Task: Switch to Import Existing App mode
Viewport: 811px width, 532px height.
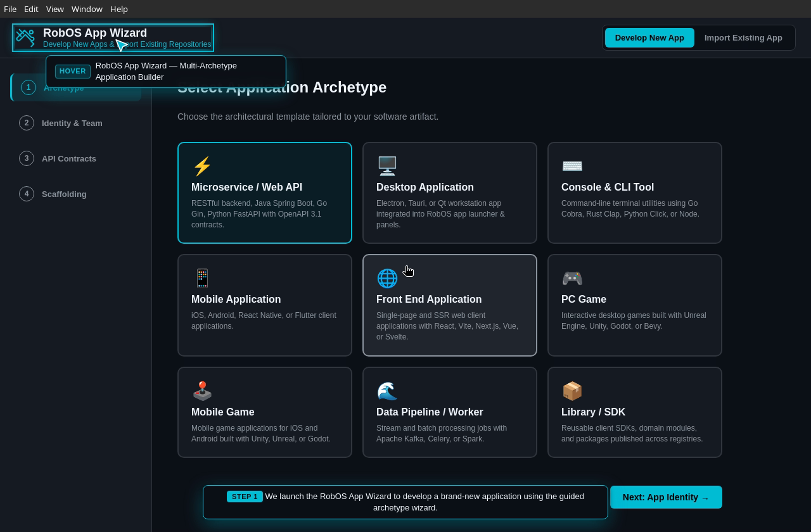Action: point(743,38)
